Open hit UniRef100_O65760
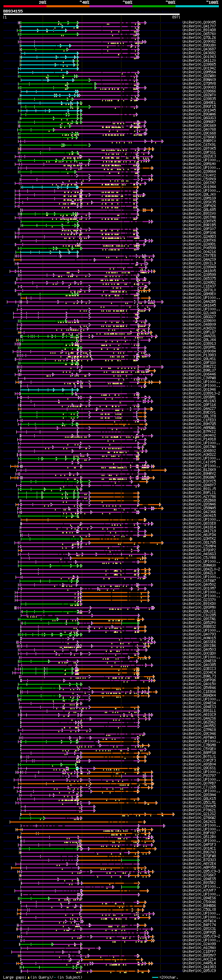222x980 pixels. pos(199,34)
